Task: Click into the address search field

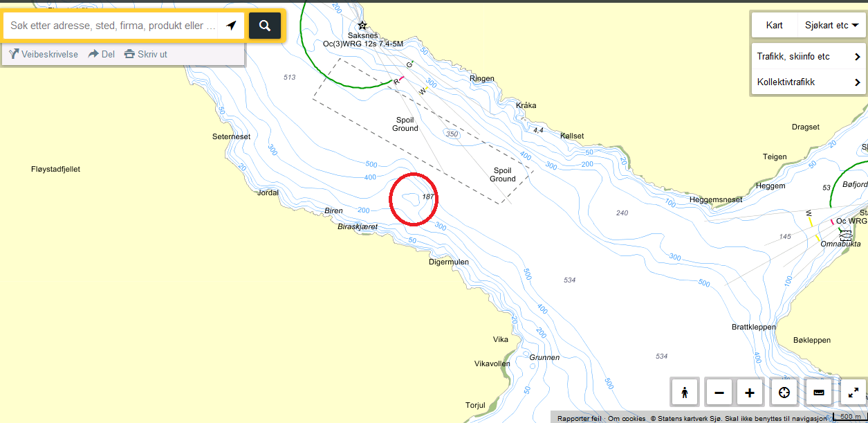Action: [x=111, y=26]
